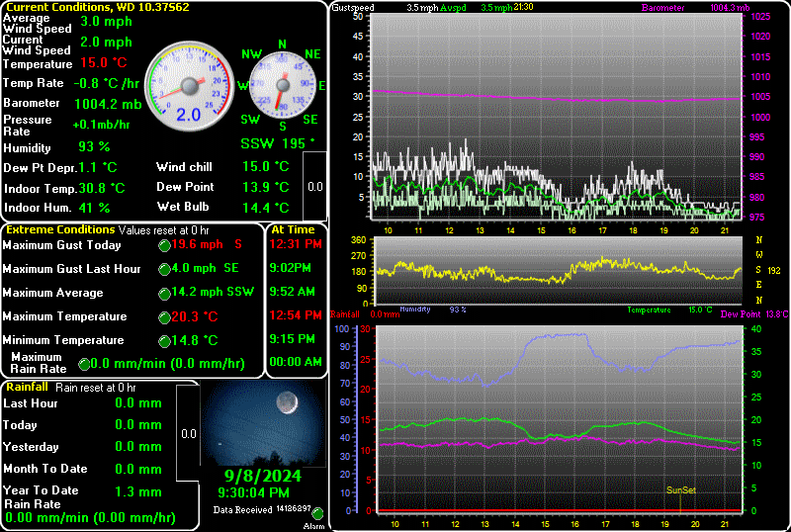The width and height of the screenshot is (791, 532).
Task: Click the humidity and temperature graph
Action: click(x=560, y=419)
